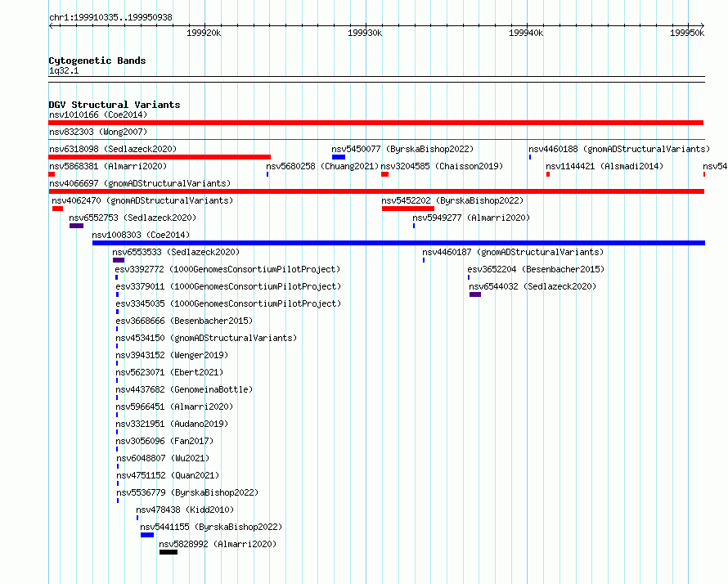The width and height of the screenshot is (728, 584).
Task: Click nsv1008303 (Coe2014) label
Action: tap(142, 235)
